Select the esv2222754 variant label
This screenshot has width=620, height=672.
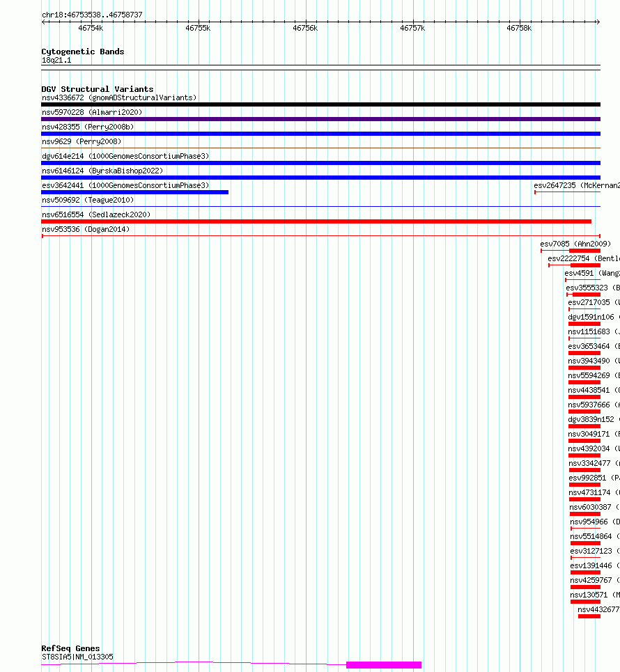tap(584, 258)
